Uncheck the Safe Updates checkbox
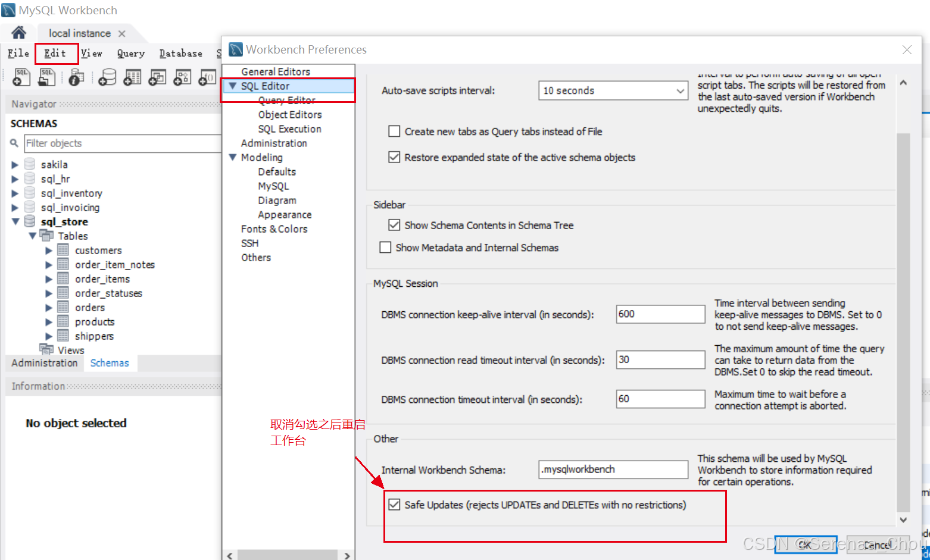 pos(394,505)
